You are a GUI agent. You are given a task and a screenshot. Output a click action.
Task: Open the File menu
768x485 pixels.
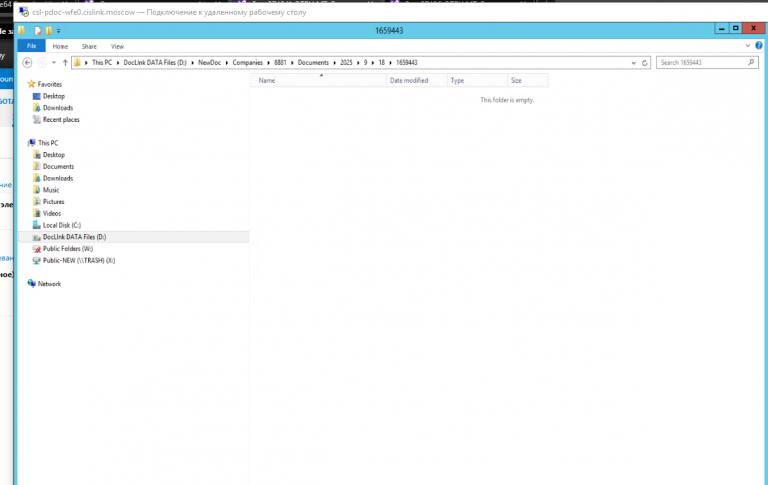point(31,46)
